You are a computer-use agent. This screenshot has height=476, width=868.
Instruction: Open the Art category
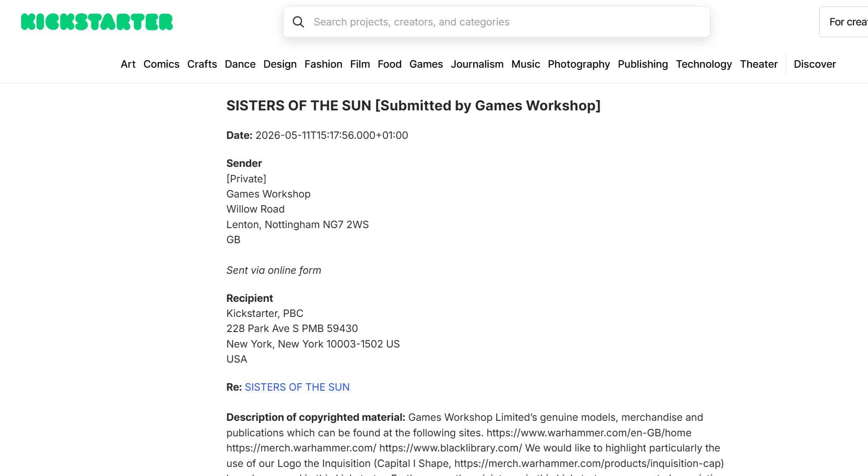coord(128,64)
